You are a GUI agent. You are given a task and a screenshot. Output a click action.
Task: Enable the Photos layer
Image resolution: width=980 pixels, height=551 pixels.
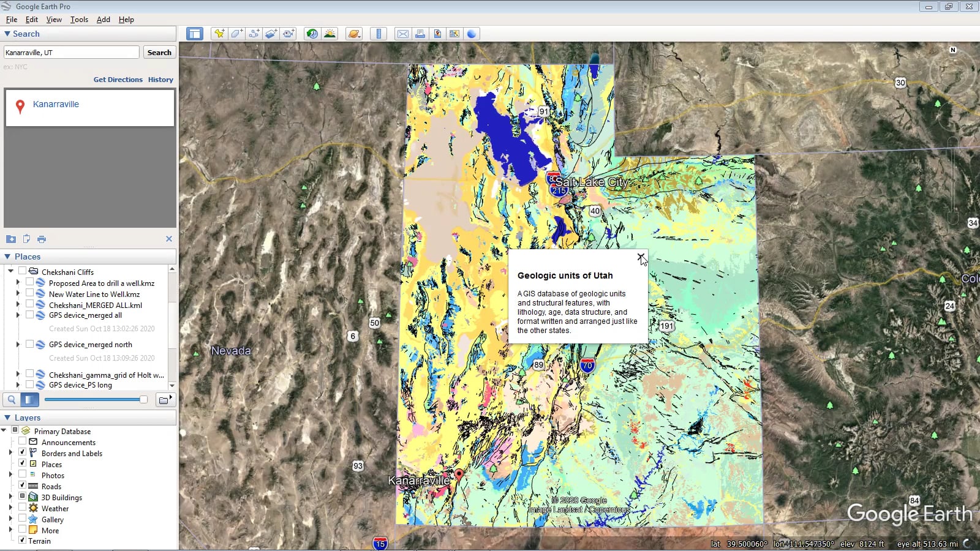pos(22,474)
